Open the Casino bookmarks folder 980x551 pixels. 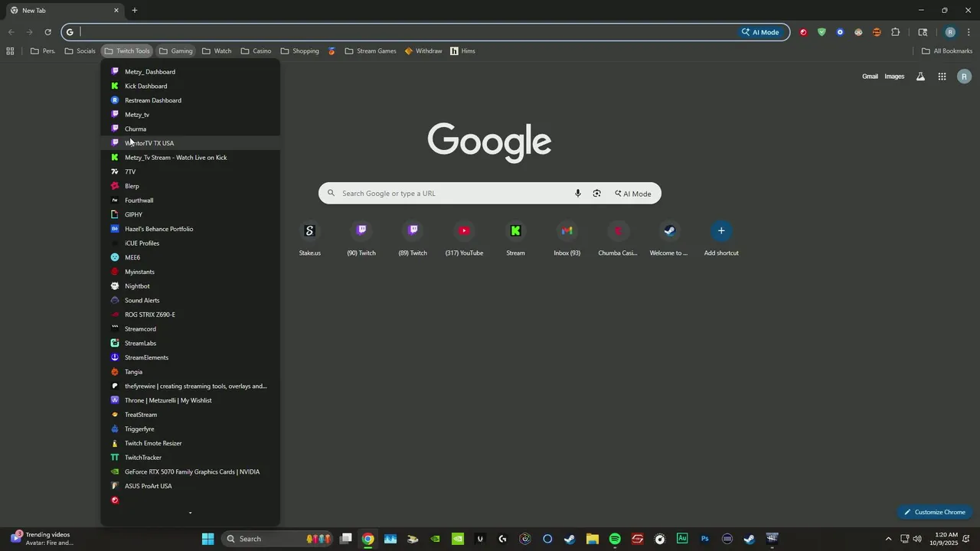tap(256, 51)
